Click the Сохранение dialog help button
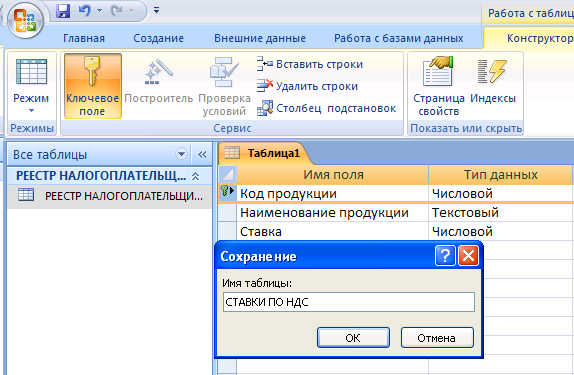Screen dimensions: 574x375 click(445, 256)
